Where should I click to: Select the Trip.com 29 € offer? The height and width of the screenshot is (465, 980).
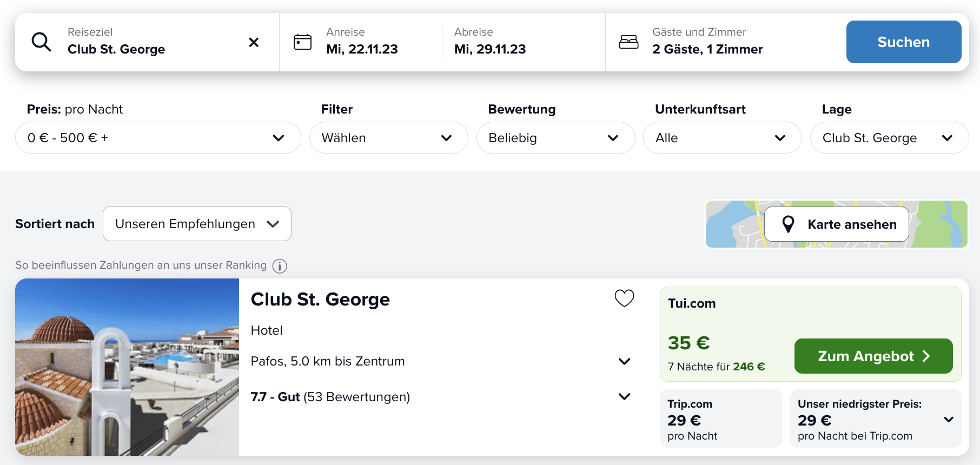point(720,419)
